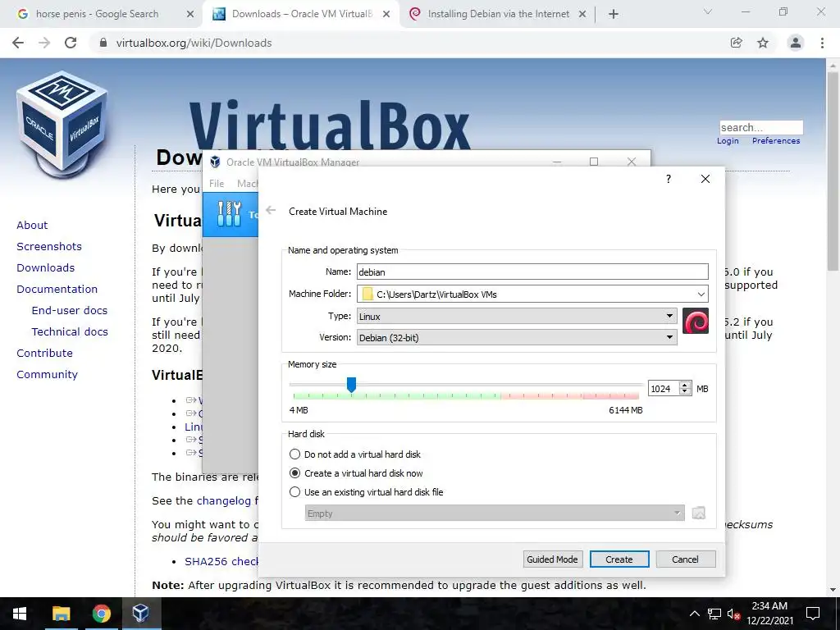This screenshot has height=630, width=840.
Task: Expand the Machine Folder dropdown
Action: (701, 294)
